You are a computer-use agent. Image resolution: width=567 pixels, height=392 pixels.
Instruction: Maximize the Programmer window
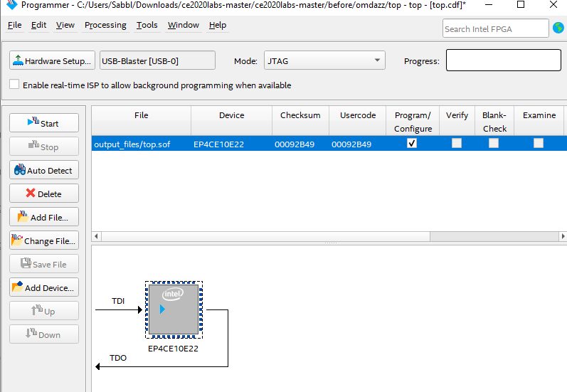click(x=521, y=5)
